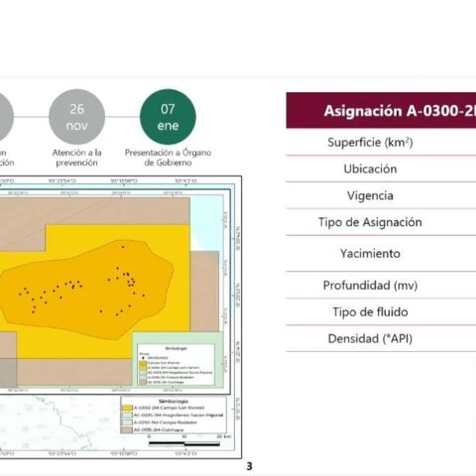
Task: Select the Ubicación row
Action: tap(381, 169)
